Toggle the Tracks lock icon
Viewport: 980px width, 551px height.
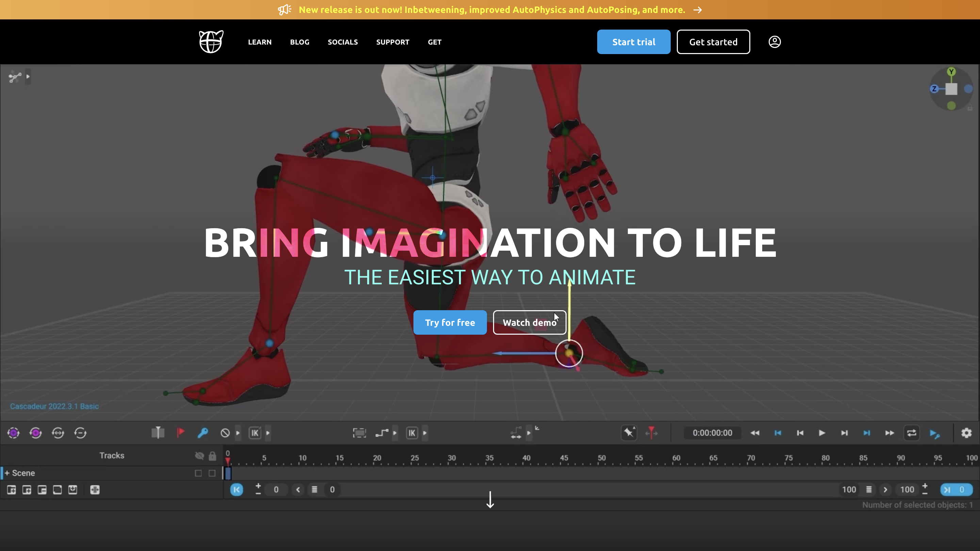212,455
